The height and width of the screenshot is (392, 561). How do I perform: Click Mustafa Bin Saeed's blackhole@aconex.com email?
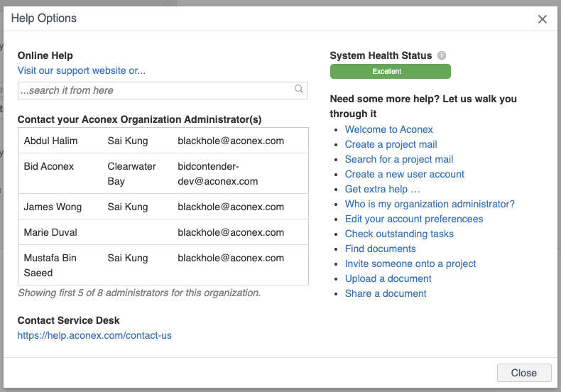pyautogui.click(x=231, y=258)
